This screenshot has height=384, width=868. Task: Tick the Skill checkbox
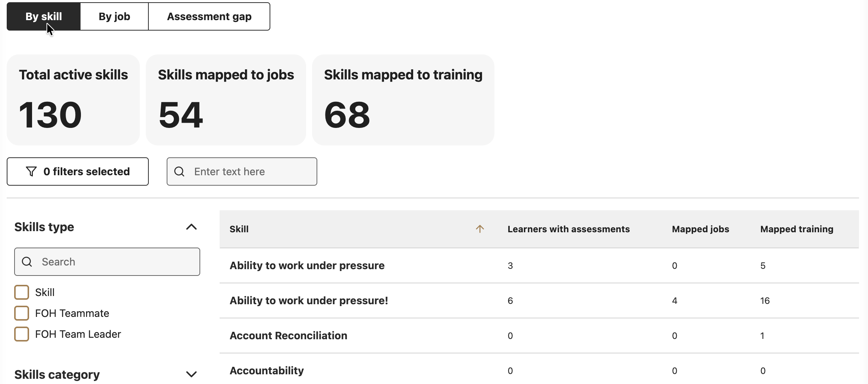coord(22,292)
